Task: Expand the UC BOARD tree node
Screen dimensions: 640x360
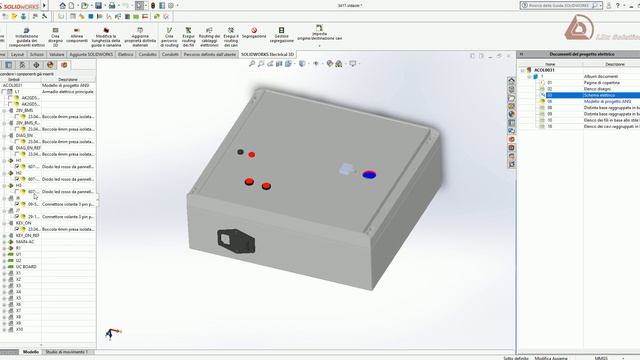Action: click(x=4, y=267)
